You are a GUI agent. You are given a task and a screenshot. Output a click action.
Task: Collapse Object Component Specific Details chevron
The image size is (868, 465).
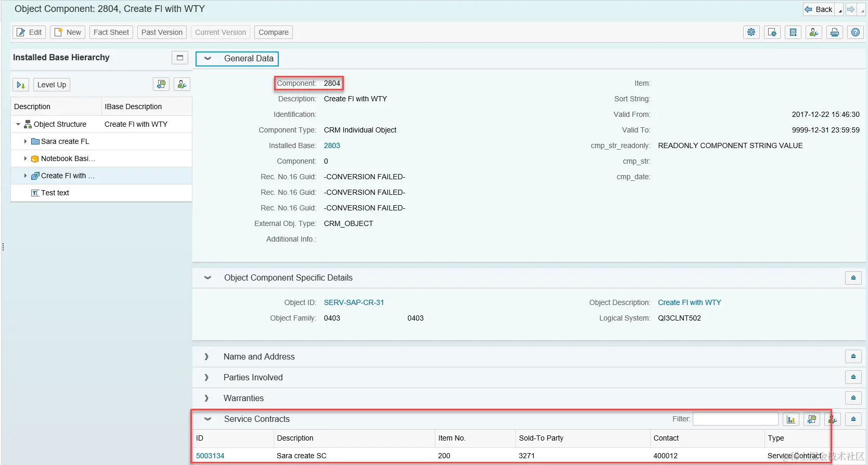click(208, 278)
